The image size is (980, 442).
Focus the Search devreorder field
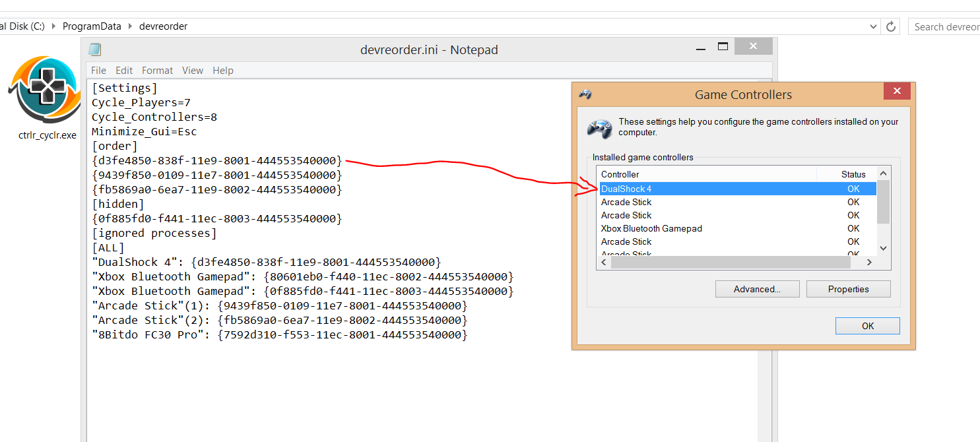[x=944, y=26]
